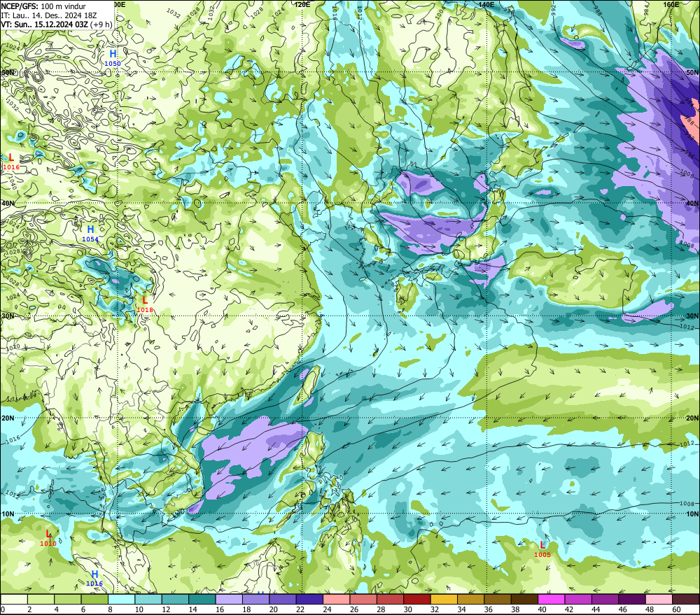Click the L 1005 low-pressure marker
The height and width of the screenshot is (615, 700).
pyautogui.click(x=542, y=549)
